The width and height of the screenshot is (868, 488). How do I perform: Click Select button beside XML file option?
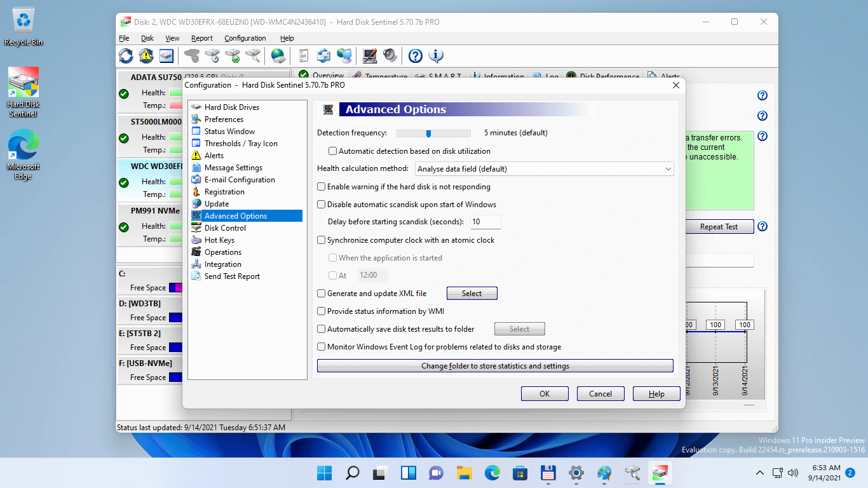(x=471, y=294)
